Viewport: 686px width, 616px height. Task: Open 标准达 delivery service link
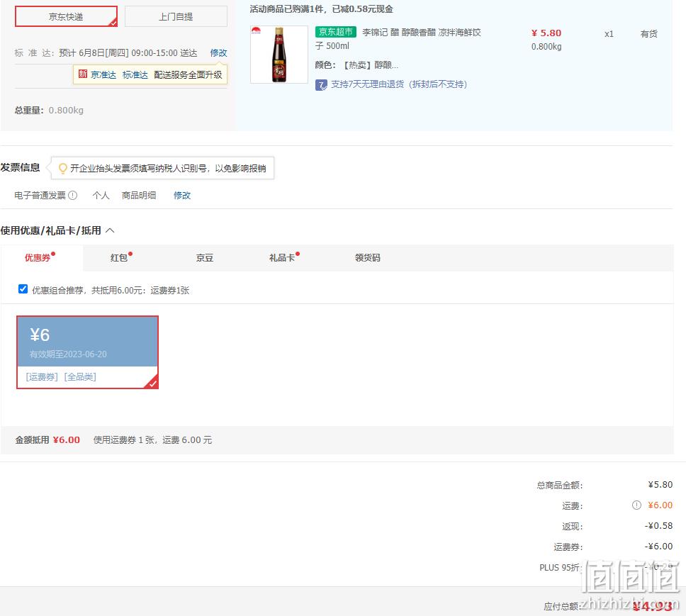click(135, 75)
